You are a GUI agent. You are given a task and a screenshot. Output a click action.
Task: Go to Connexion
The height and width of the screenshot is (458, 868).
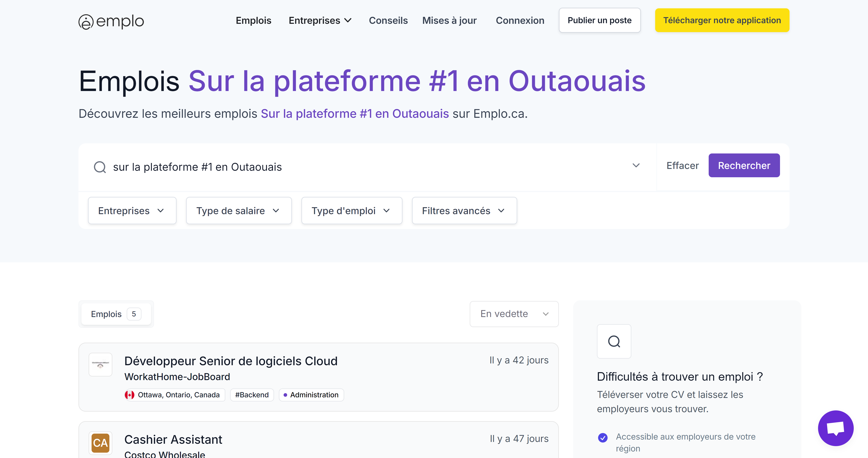(x=520, y=21)
